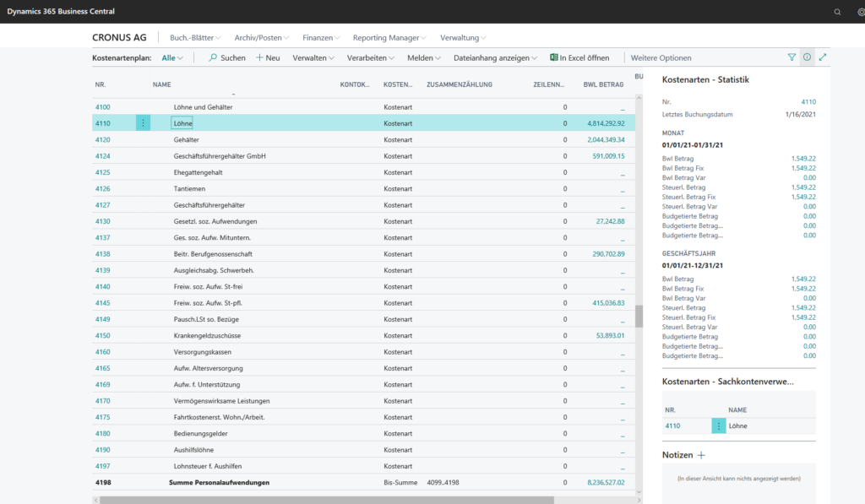Open cost type number 4120 link
Screen dimensions: 865x504
(x=102, y=139)
